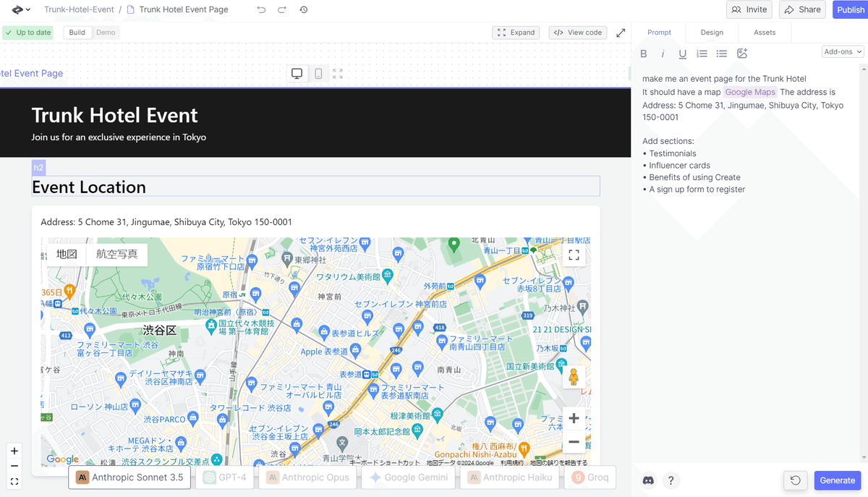This screenshot has height=497, width=868.
Task: Click the h2 element tag label
Action: 38,168
